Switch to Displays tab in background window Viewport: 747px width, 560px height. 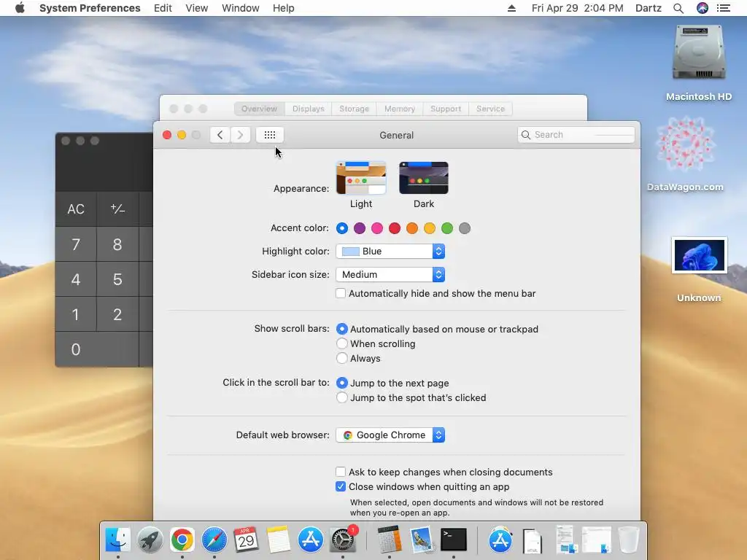click(x=309, y=109)
